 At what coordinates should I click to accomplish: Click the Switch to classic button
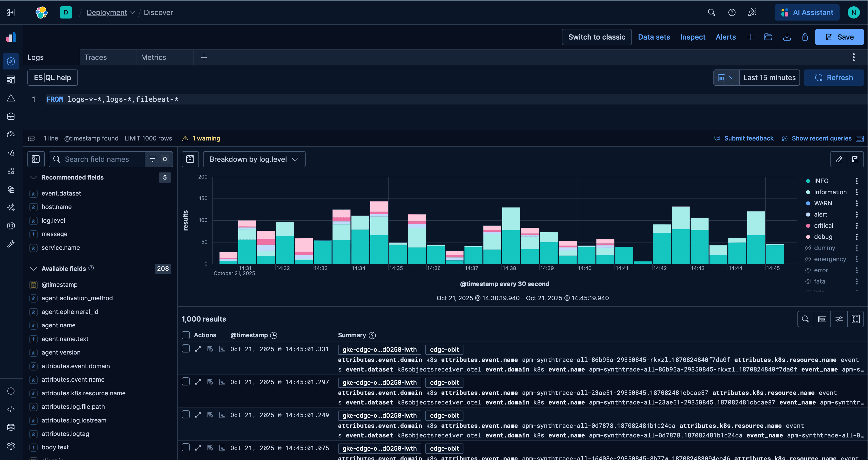(596, 37)
